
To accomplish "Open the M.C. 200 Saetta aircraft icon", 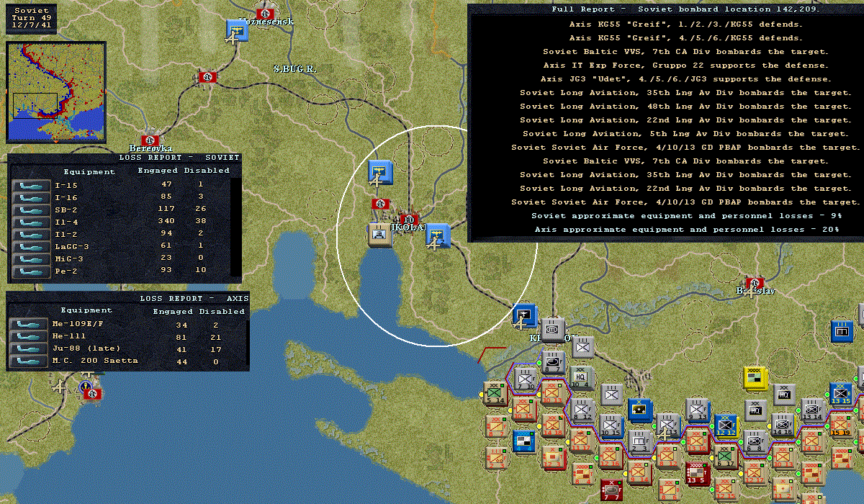I will (x=28, y=361).
